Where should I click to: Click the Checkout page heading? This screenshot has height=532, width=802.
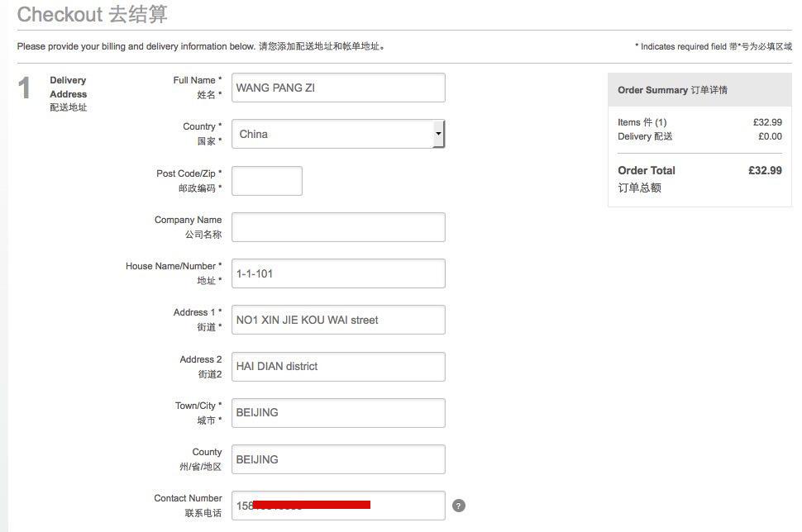pyautogui.click(x=92, y=14)
